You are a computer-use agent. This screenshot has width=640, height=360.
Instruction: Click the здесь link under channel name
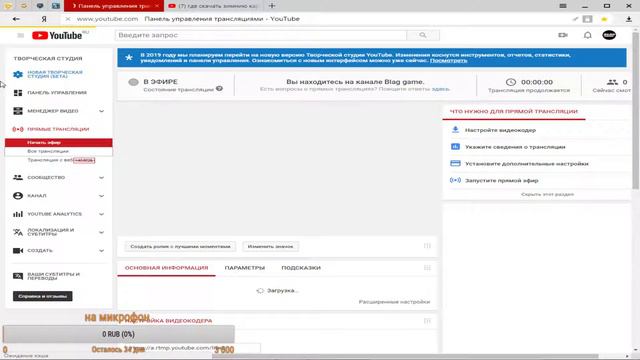pos(440,89)
